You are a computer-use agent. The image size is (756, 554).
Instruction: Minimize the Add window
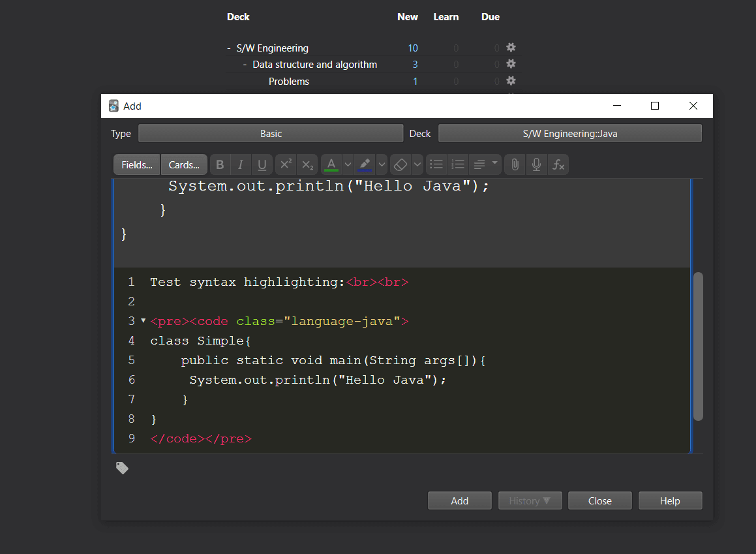(x=616, y=106)
